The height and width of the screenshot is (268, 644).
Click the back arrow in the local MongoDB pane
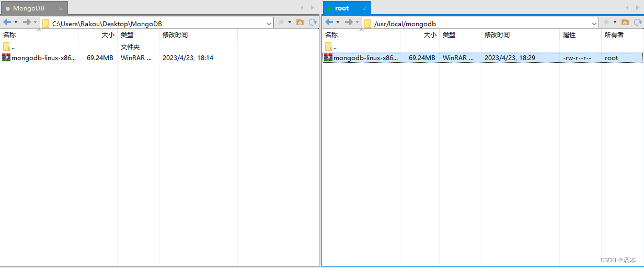(x=7, y=22)
